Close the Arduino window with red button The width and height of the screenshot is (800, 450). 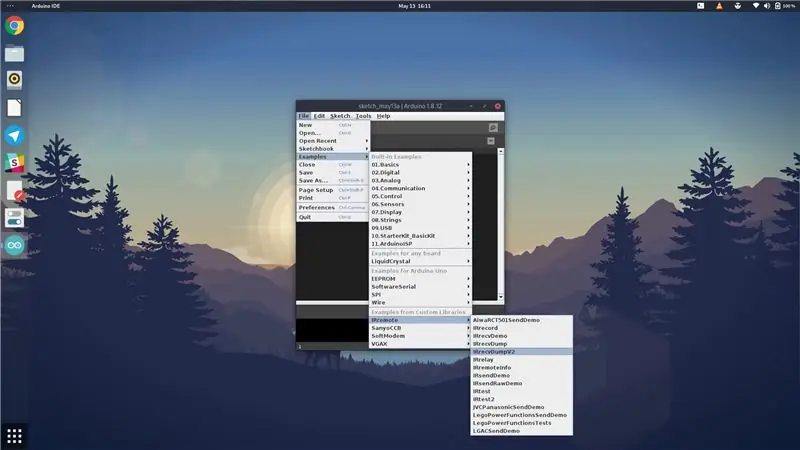click(x=497, y=106)
